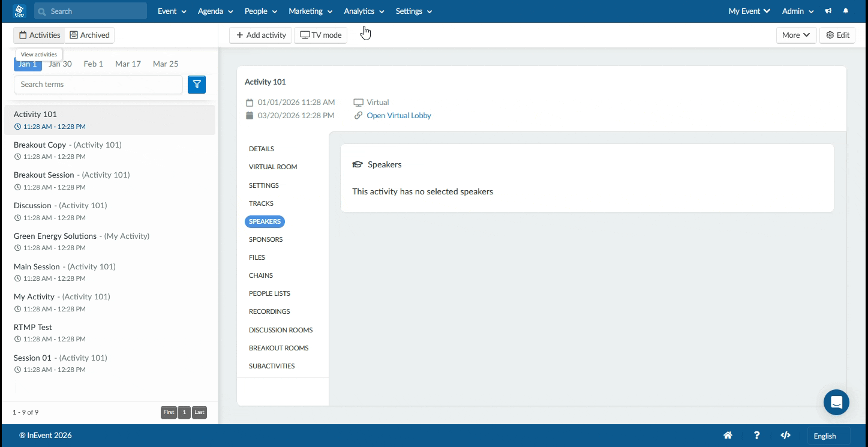Click the code brackets icon in footer
The image size is (868, 447).
(x=785, y=436)
